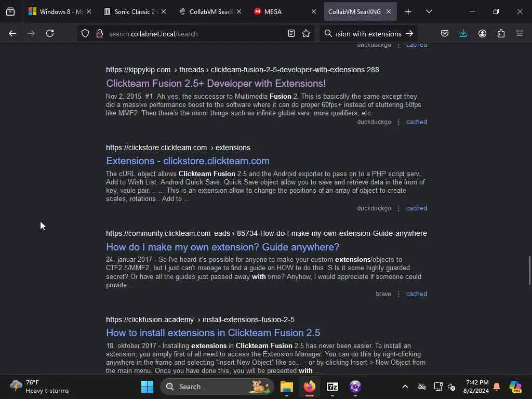
Task: Toggle Reader View in address bar
Action: coord(291,34)
